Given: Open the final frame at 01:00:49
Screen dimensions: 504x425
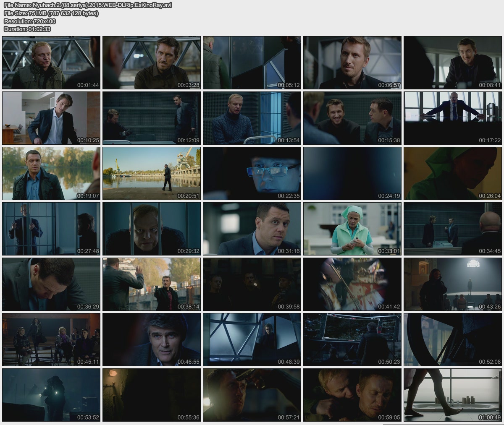Looking at the screenshot, I should pyautogui.click(x=453, y=395).
